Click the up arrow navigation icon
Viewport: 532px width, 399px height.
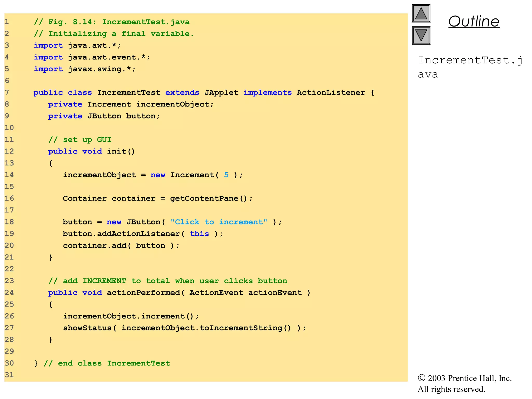click(x=421, y=14)
